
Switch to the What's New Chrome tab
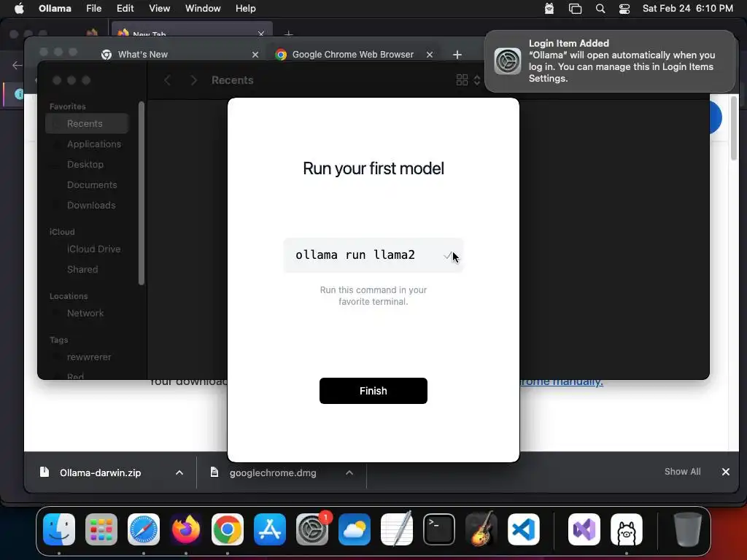pos(179,54)
